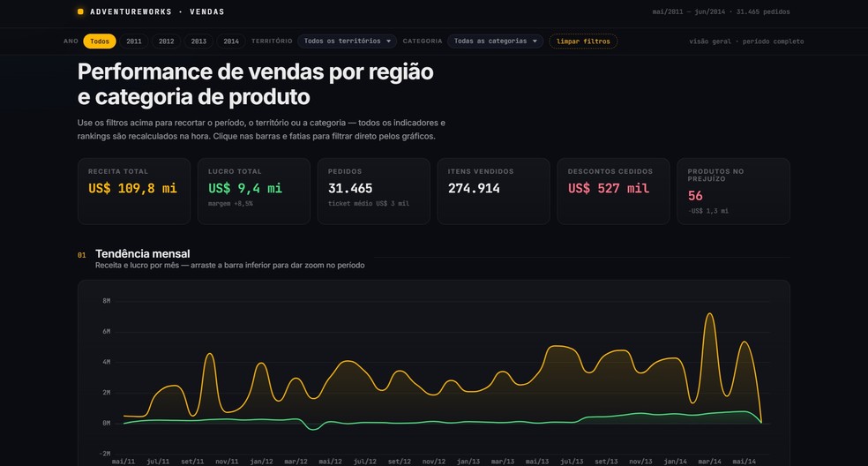Open the Produtos no Prejuízo card

pyautogui.click(x=734, y=192)
